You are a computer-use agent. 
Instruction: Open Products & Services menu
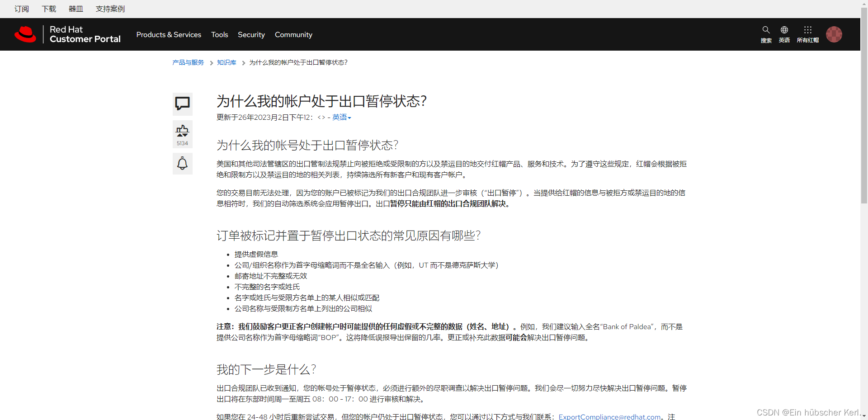point(169,34)
